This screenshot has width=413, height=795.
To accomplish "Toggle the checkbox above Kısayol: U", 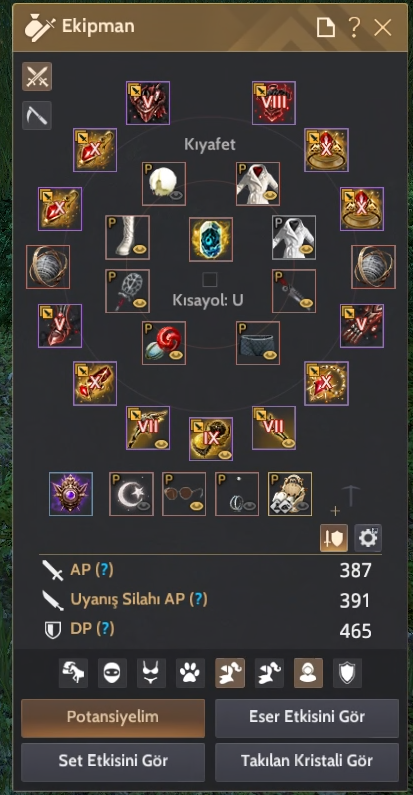I will [x=210, y=280].
